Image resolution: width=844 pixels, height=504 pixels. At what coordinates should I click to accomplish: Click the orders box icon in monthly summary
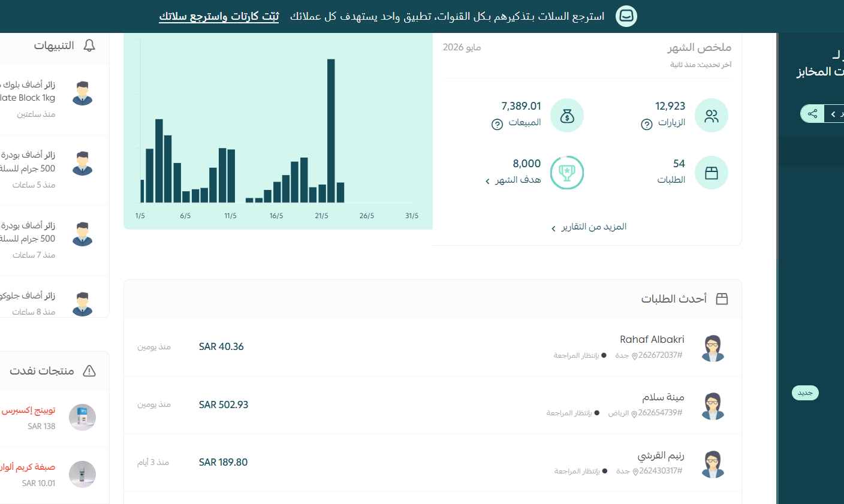pos(712,173)
